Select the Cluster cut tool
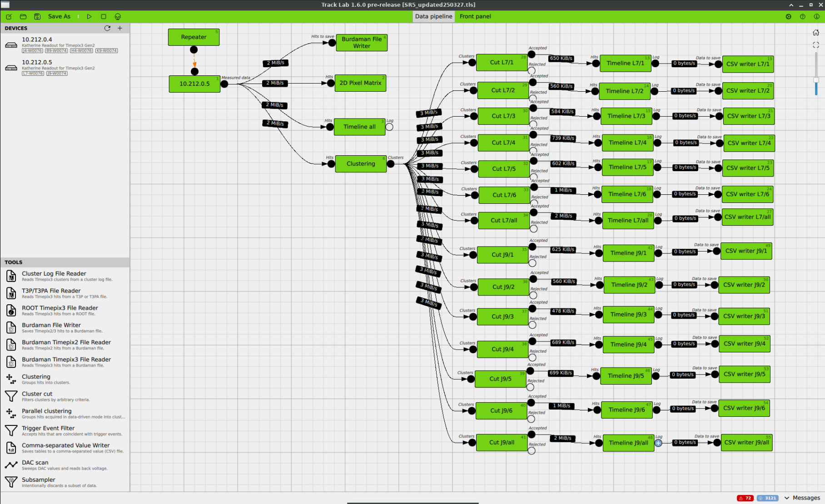The height and width of the screenshot is (504, 825). coord(37,394)
